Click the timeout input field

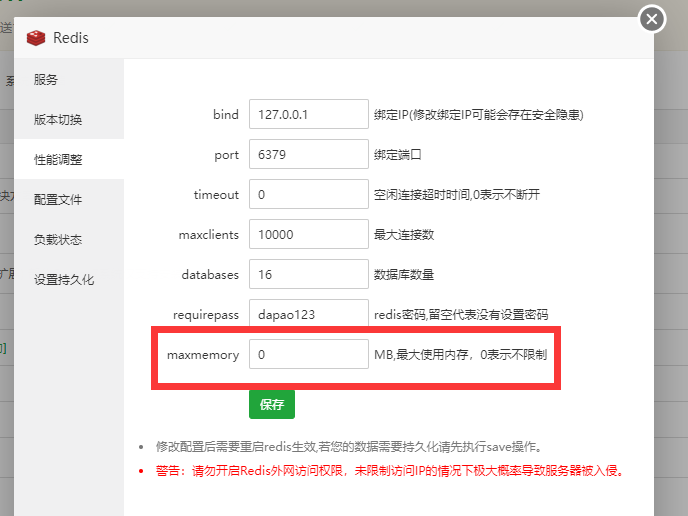[x=309, y=194]
